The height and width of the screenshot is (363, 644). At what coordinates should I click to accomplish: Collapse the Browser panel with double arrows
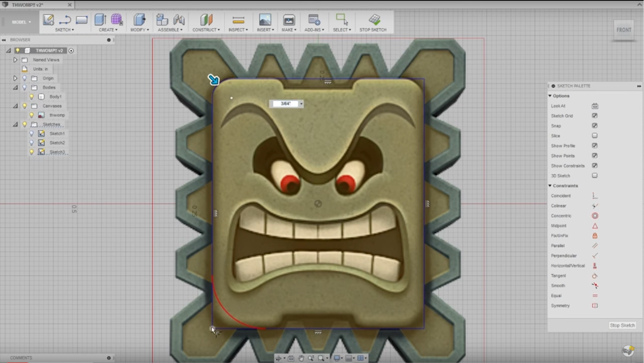(4, 40)
